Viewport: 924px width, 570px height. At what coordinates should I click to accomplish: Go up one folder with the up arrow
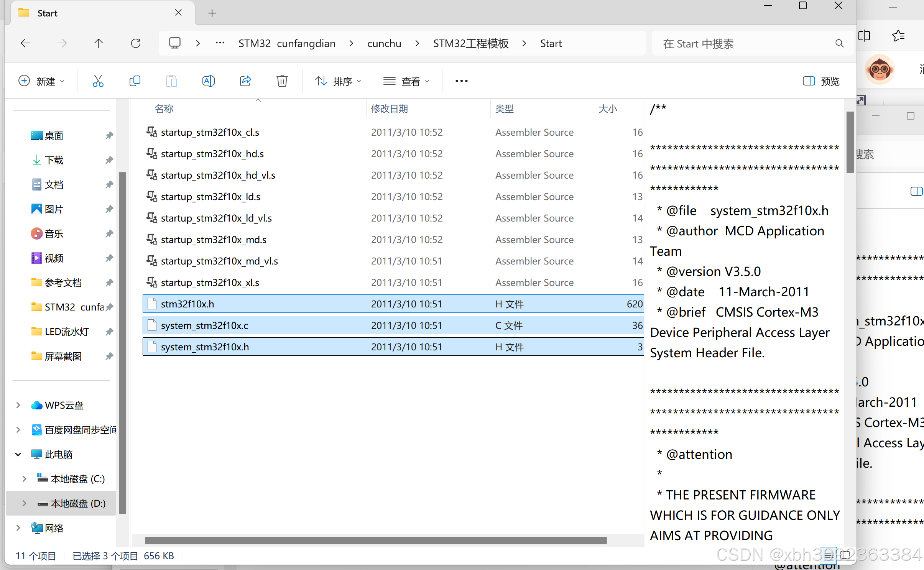[99, 43]
